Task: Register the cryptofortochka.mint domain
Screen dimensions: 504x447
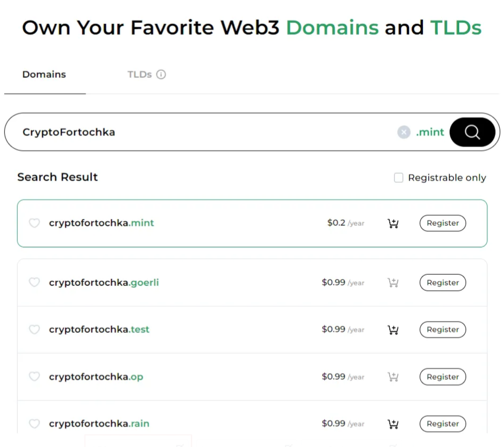Action: click(443, 223)
